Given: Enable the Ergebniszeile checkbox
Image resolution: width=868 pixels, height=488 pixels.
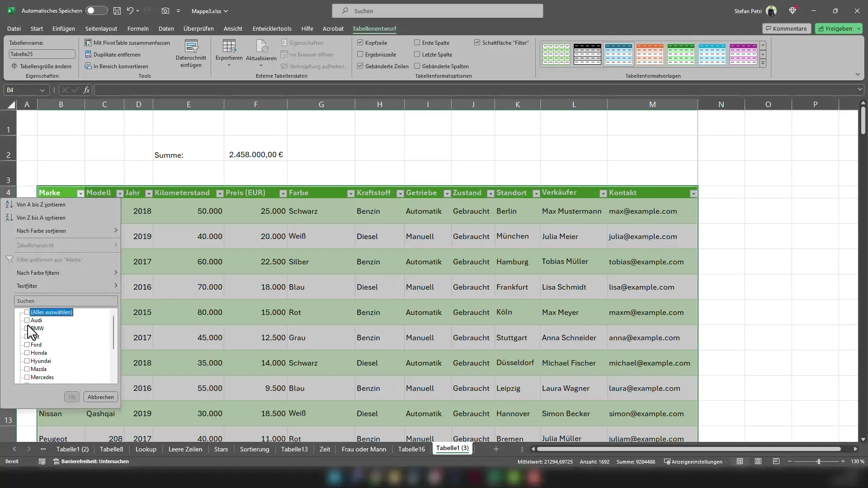Looking at the screenshot, I should tap(360, 54).
